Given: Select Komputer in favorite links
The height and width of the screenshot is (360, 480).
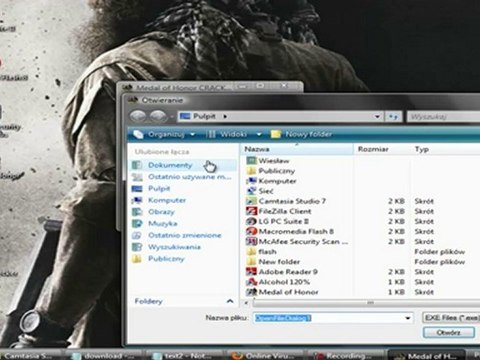Looking at the screenshot, I should (x=167, y=200).
